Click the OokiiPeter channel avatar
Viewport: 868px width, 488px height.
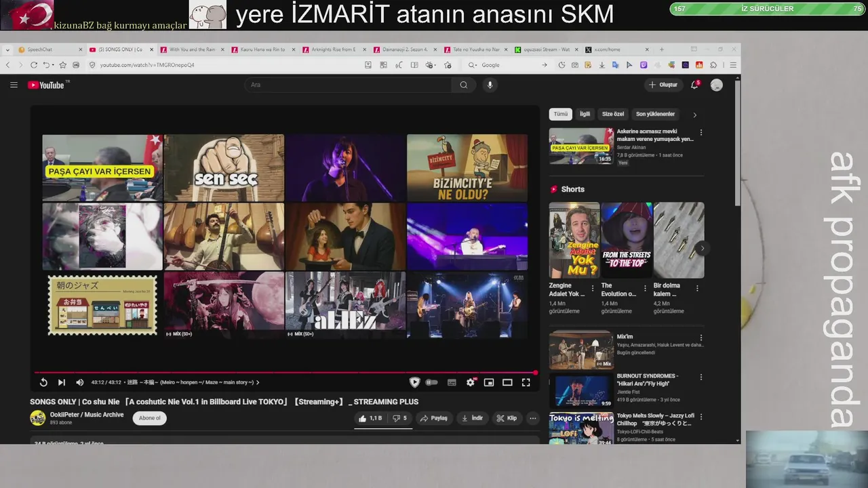38,418
